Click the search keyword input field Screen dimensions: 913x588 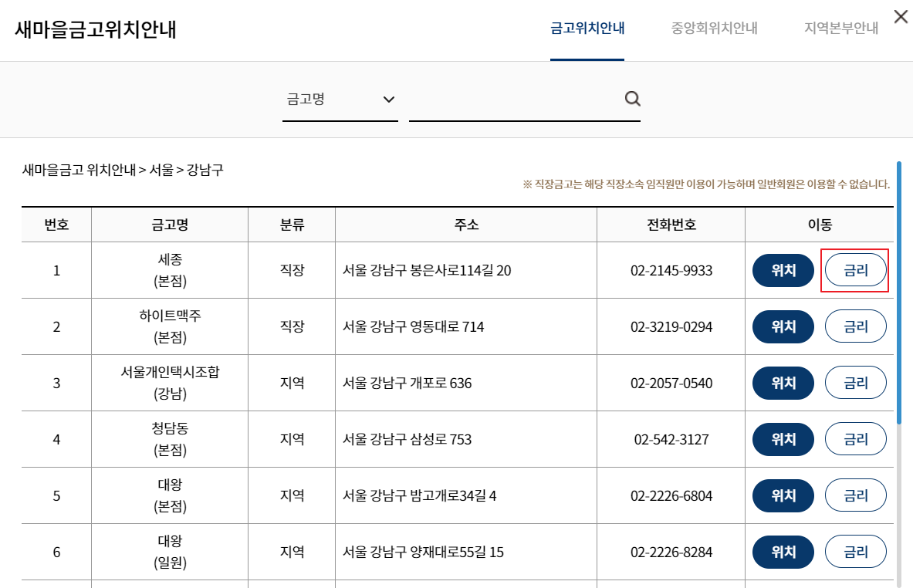point(516,100)
